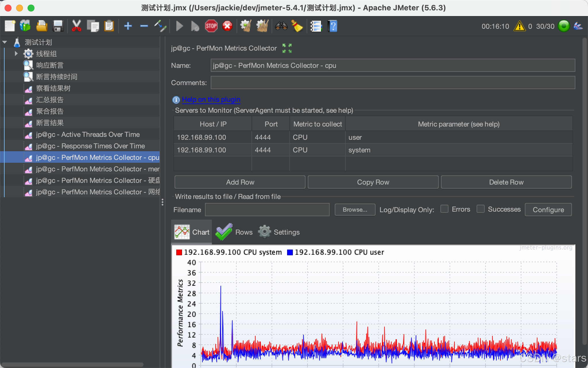Open Help question mark icon

[332, 26]
